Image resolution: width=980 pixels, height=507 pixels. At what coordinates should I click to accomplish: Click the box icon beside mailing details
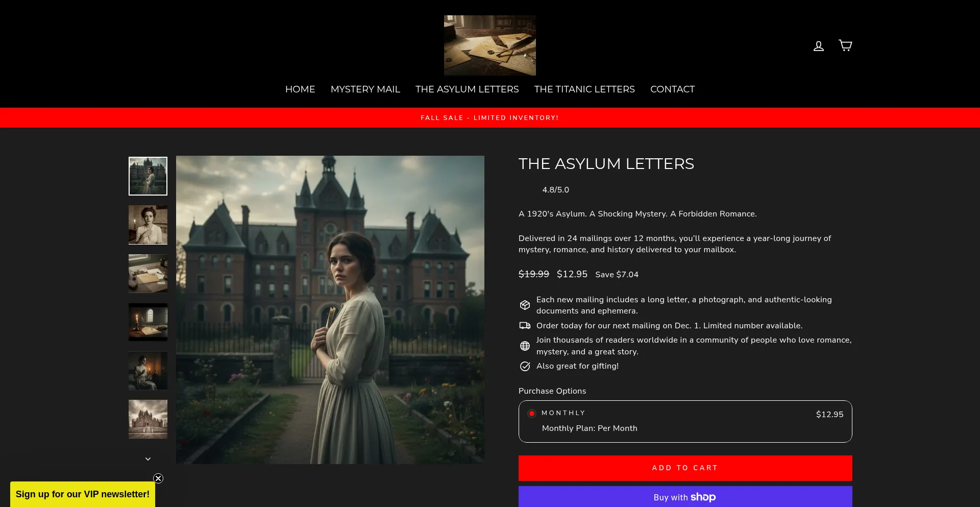[x=525, y=305]
